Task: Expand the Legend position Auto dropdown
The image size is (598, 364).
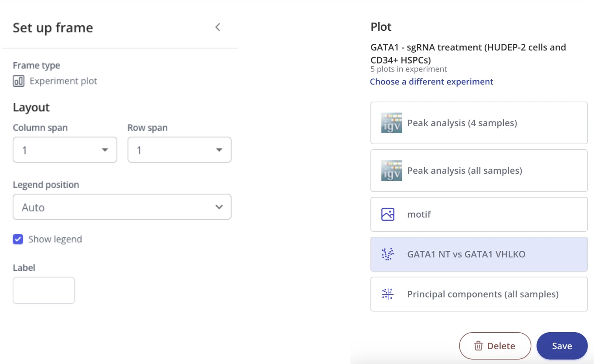Action: click(122, 207)
